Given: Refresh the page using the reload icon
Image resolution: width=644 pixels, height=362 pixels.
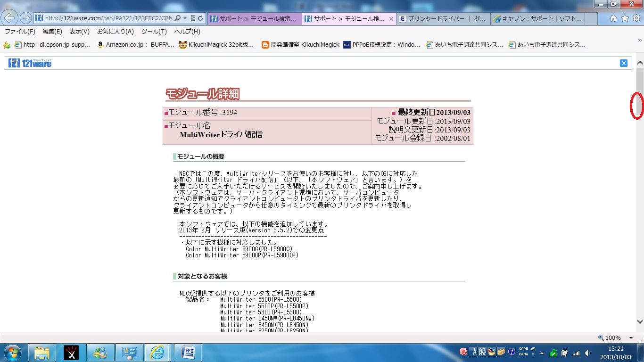Looking at the screenshot, I should pos(201,18).
